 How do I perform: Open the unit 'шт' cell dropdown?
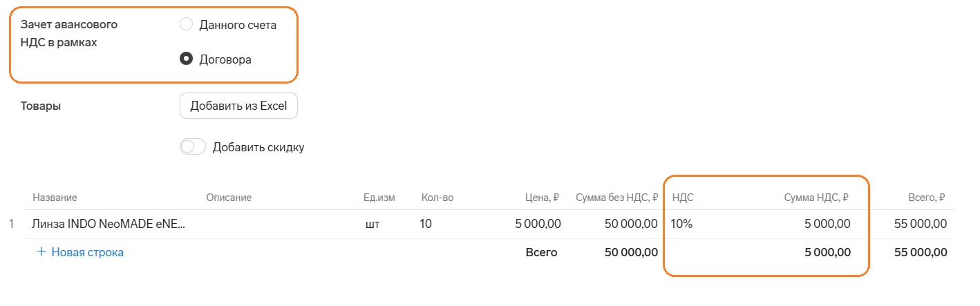tap(373, 224)
